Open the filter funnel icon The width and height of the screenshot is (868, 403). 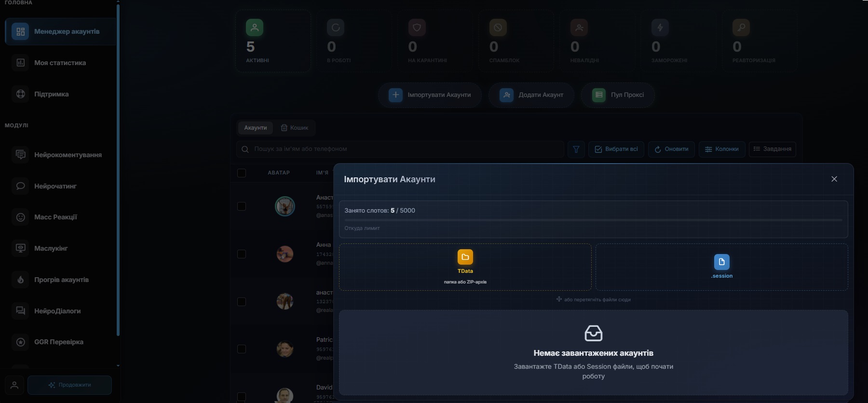(x=576, y=149)
